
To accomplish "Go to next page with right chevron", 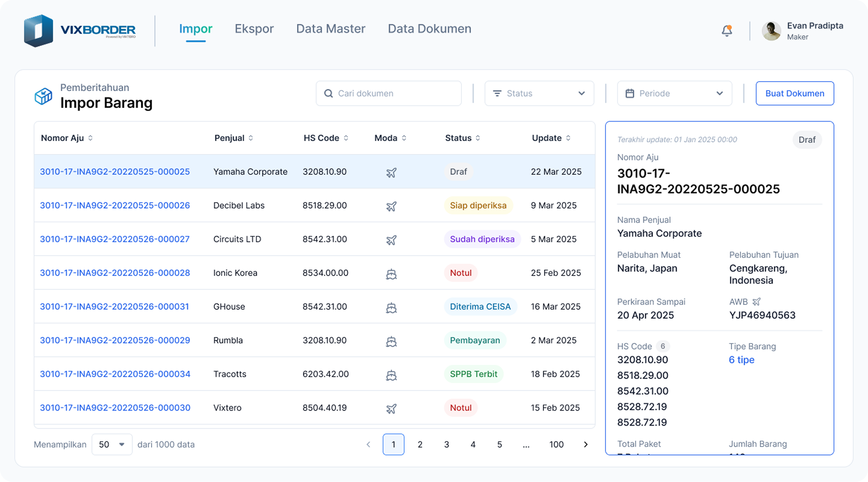I will (585, 445).
